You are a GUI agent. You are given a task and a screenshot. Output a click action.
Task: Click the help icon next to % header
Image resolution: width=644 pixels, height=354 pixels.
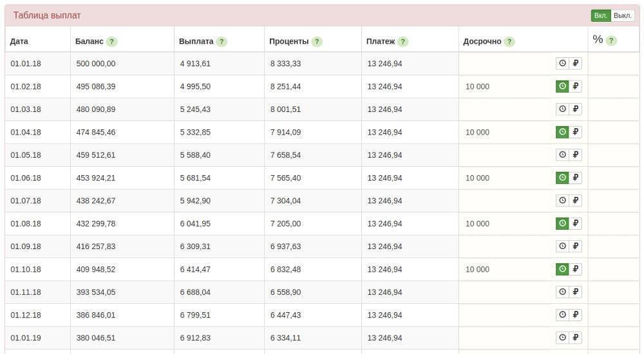click(611, 41)
